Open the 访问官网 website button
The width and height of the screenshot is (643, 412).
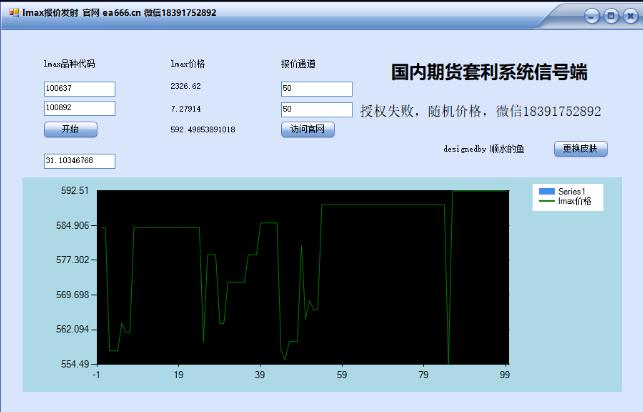pyautogui.click(x=308, y=129)
